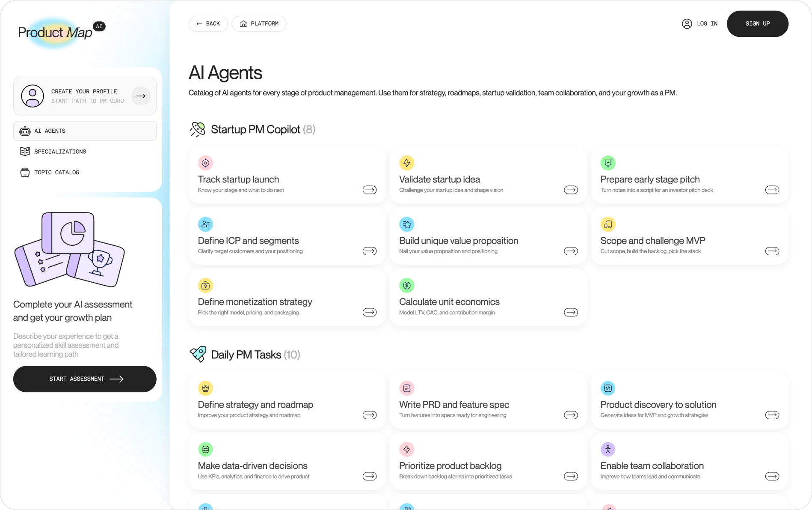Open Prioritize product backlog via its arrow

click(x=571, y=476)
